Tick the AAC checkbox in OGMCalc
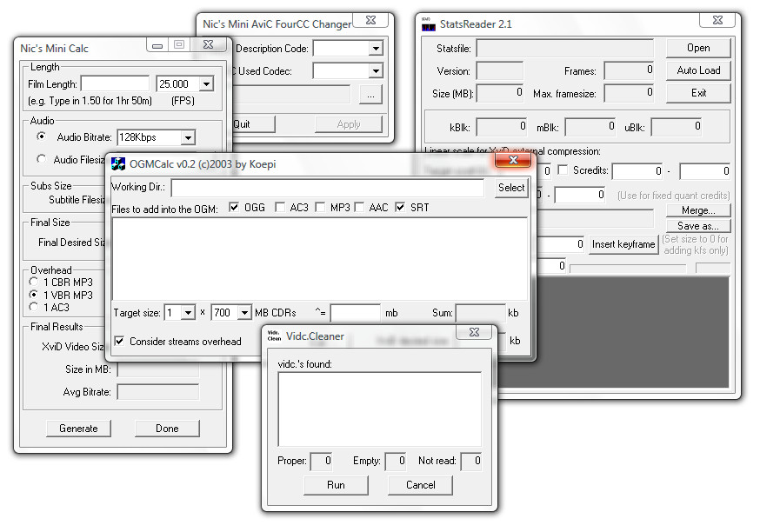 point(359,208)
